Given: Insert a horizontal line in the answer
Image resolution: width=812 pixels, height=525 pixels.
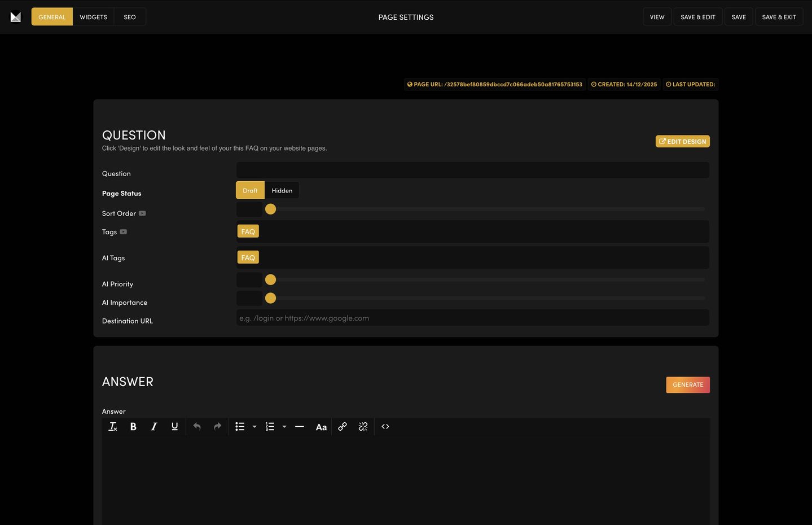Looking at the screenshot, I should point(299,426).
